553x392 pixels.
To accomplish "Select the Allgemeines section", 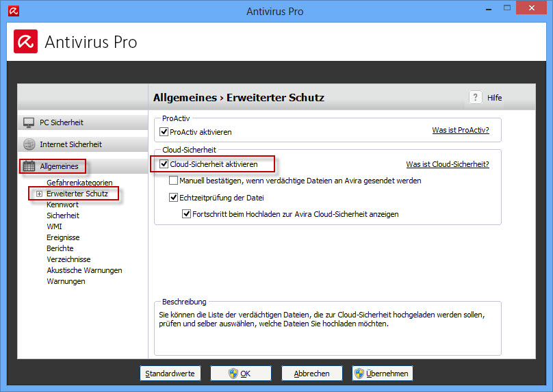I will click(x=83, y=166).
